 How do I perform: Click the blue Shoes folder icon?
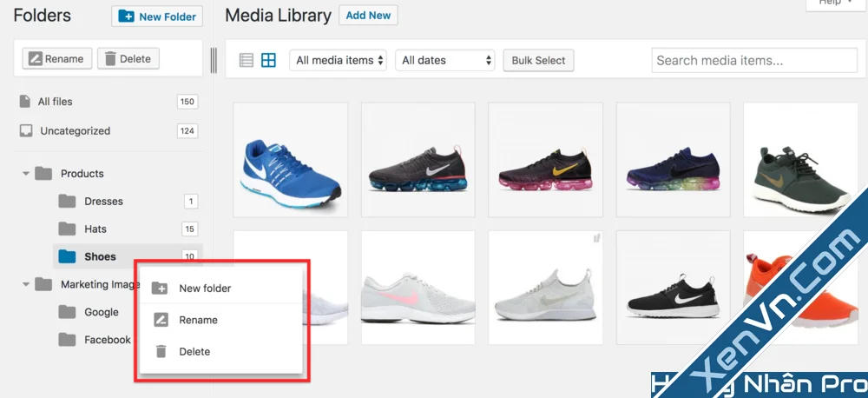[67, 256]
